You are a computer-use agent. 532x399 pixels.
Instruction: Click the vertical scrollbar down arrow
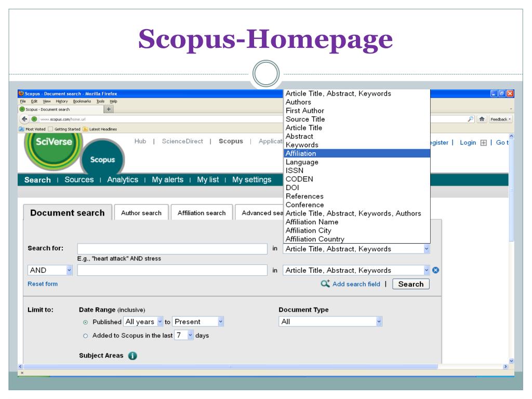tap(511, 361)
